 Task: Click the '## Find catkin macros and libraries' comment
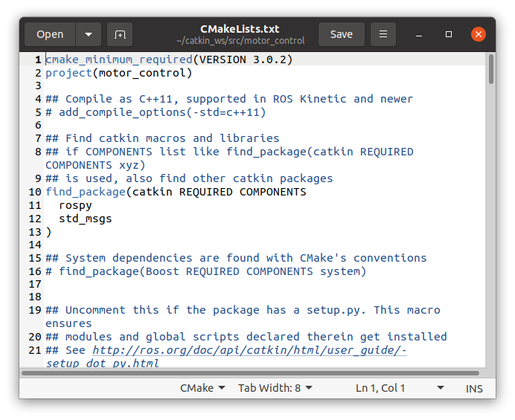[x=162, y=138]
